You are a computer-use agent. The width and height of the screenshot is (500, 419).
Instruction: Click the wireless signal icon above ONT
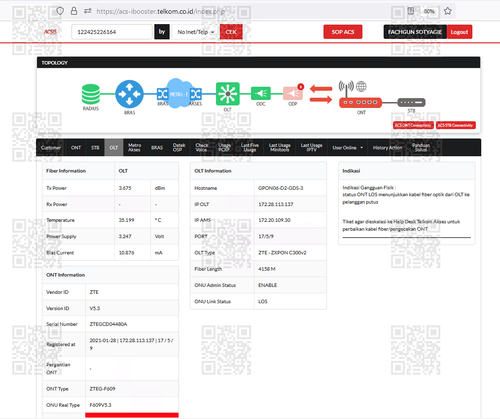[x=346, y=87]
